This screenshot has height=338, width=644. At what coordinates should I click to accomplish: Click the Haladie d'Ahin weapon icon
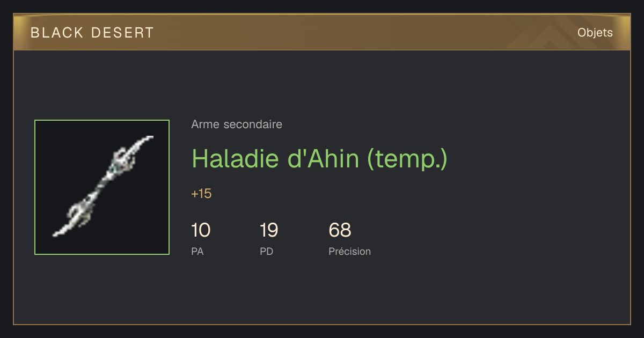click(102, 187)
